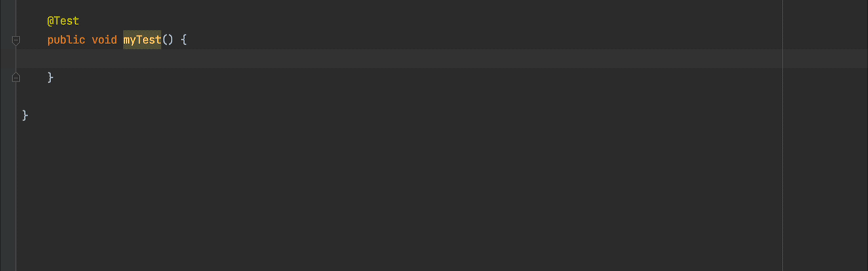Viewport: 868px width, 271px height.
Task: Click the opening curly brace of myTest
Action: pyautogui.click(x=183, y=41)
